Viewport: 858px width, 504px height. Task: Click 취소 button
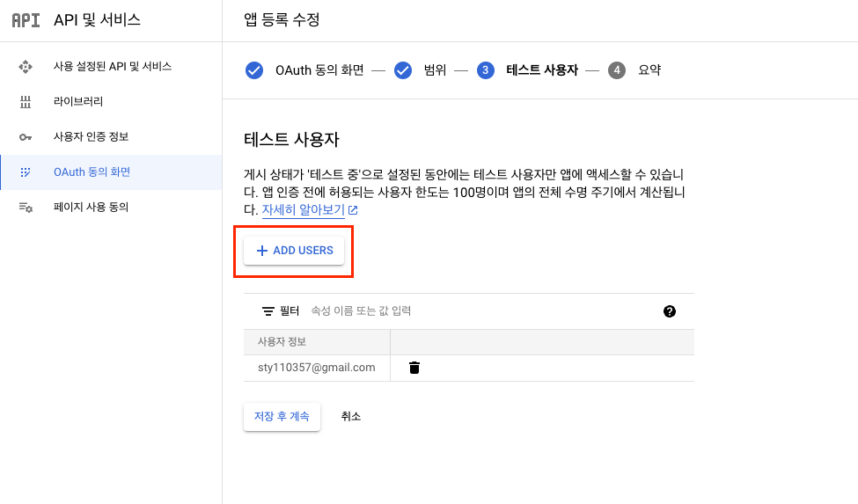pyautogui.click(x=351, y=417)
